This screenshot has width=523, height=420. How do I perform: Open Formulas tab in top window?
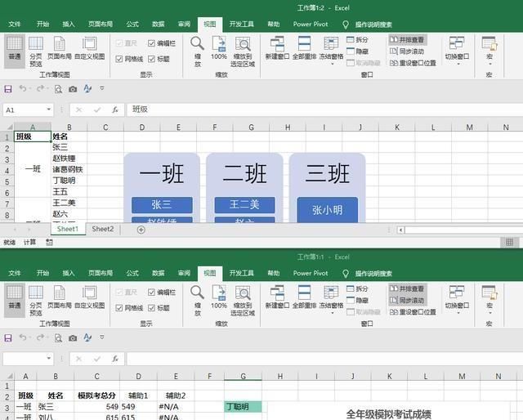(x=132, y=24)
